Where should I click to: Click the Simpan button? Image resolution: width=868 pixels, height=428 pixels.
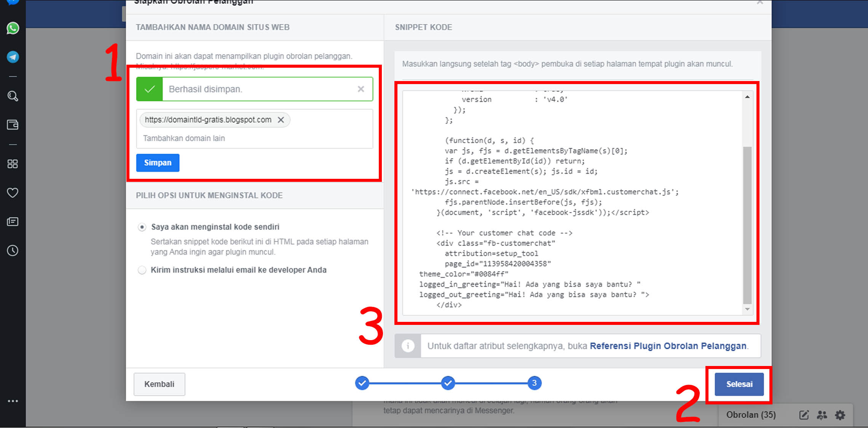pyautogui.click(x=158, y=163)
